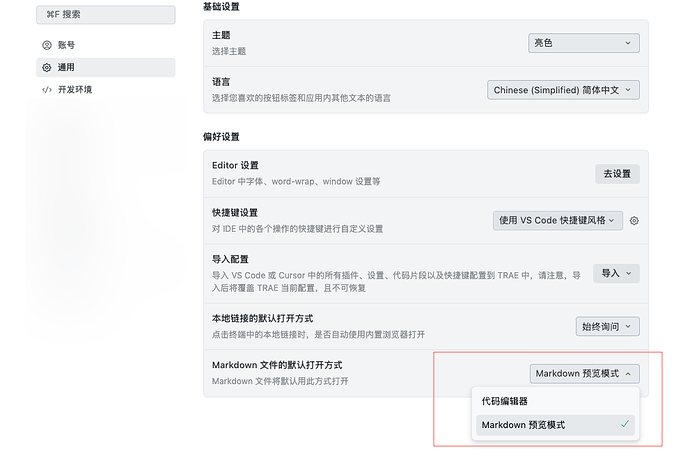Image resolution: width=690 pixels, height=451 pixels.
Task: Click the 导入 import configuration button
Action: (x=616, y=273)
